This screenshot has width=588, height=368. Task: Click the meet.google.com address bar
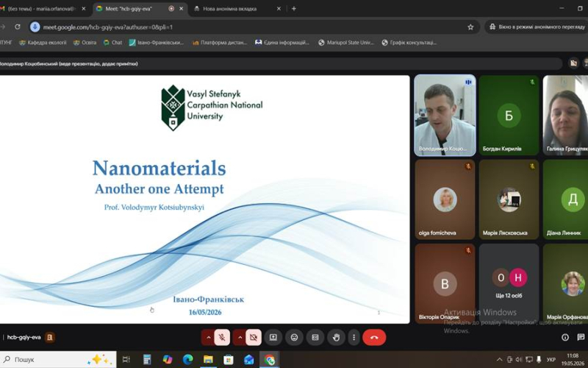tap(254, 26)
